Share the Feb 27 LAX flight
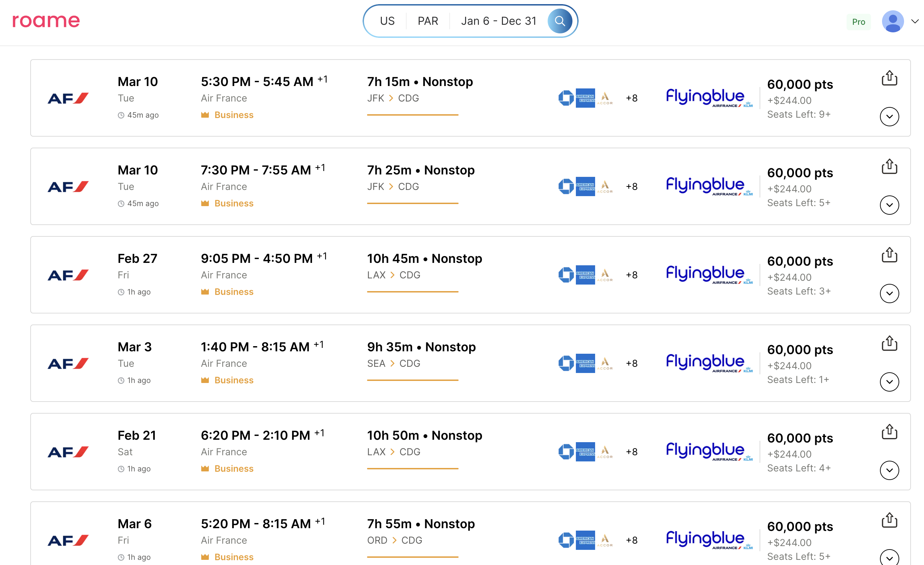The image size is (924, 565). pos(889,255)
